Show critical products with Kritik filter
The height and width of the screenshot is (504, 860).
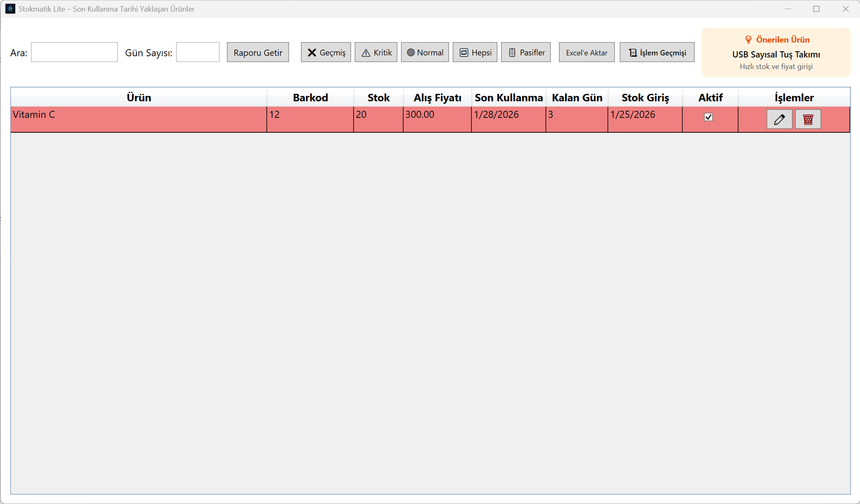(x=376, y=53)
